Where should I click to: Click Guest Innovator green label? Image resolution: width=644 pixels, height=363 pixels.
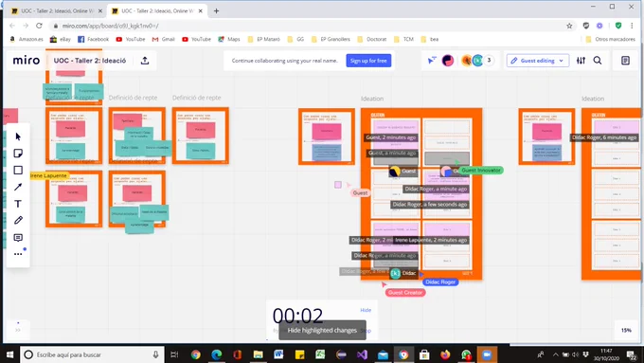[481, 171]
